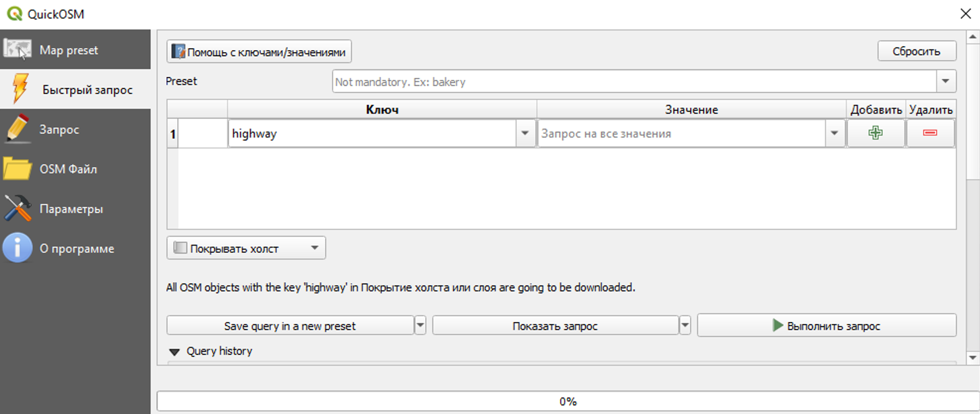Click the scrollbar down arrow on right

[x=973, y=357]
